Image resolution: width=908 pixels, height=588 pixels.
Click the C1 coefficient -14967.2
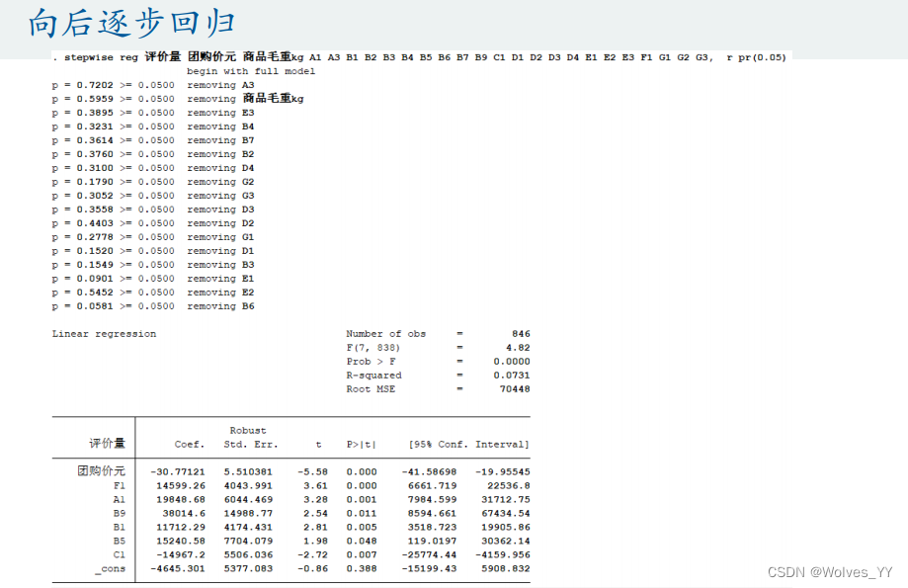pyautogui.click(x=181, y=555)
